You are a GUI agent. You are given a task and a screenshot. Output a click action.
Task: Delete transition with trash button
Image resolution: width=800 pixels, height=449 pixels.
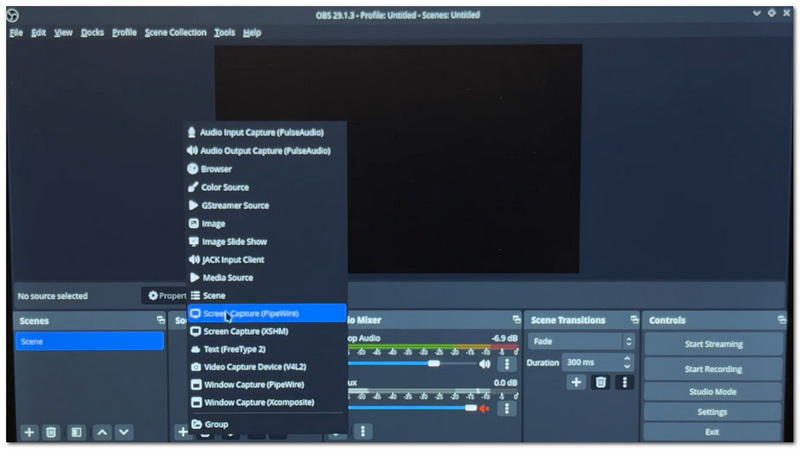[601, 382]
